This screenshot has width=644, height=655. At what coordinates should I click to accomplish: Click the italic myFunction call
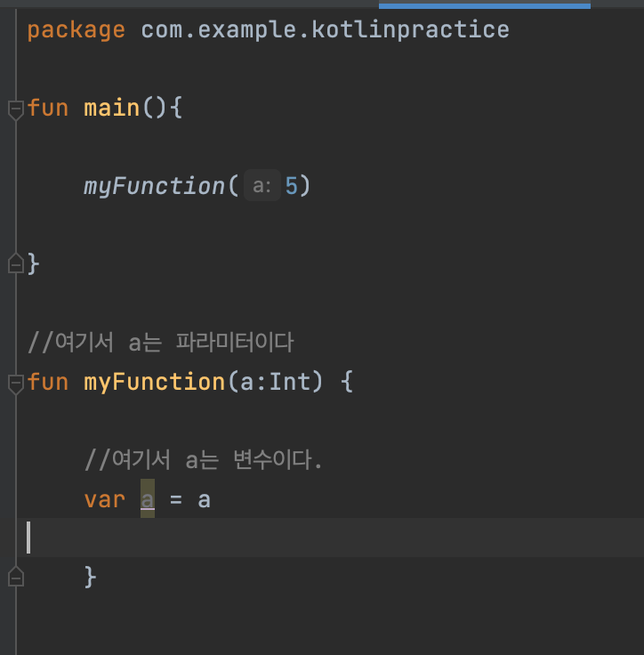tap(154, 186)
